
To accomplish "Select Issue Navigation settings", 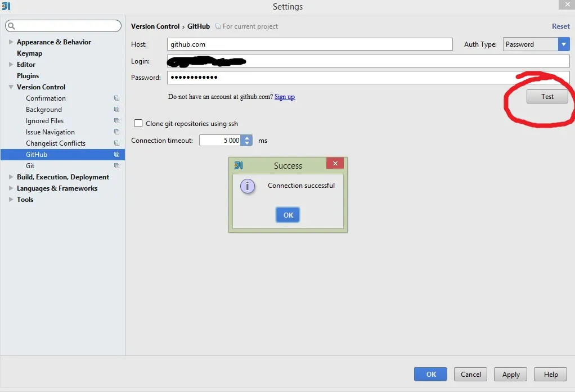I will tap(50, 132).
